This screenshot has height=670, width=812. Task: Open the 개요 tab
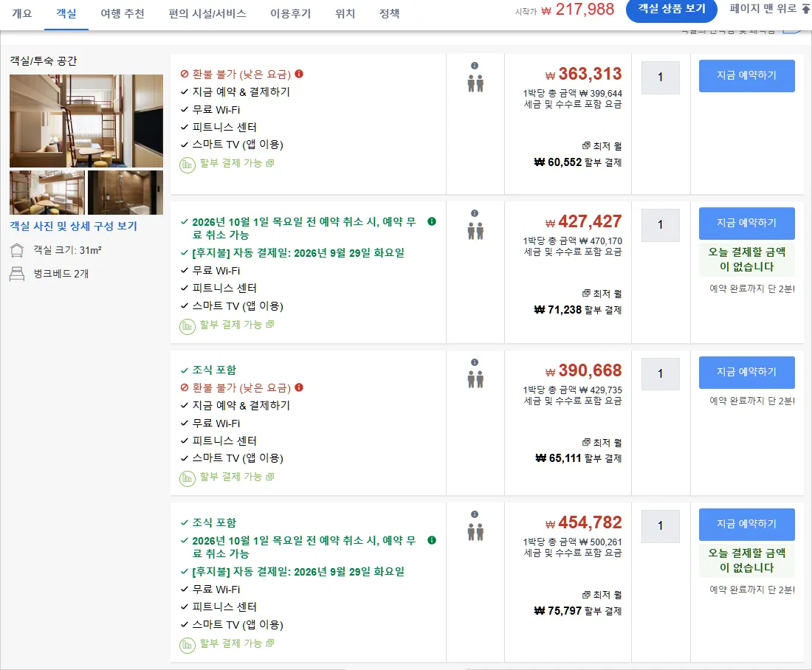(21, 13)
